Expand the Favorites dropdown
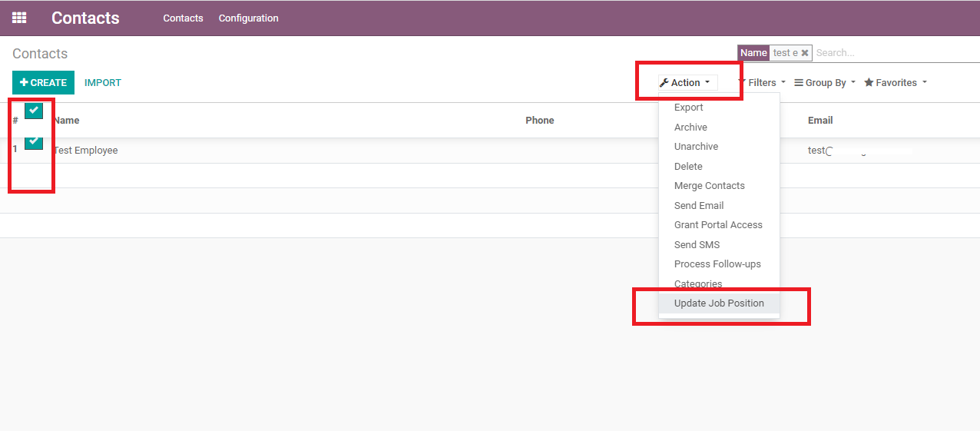This screenshot has width=980, height=431. pos(896,83)
